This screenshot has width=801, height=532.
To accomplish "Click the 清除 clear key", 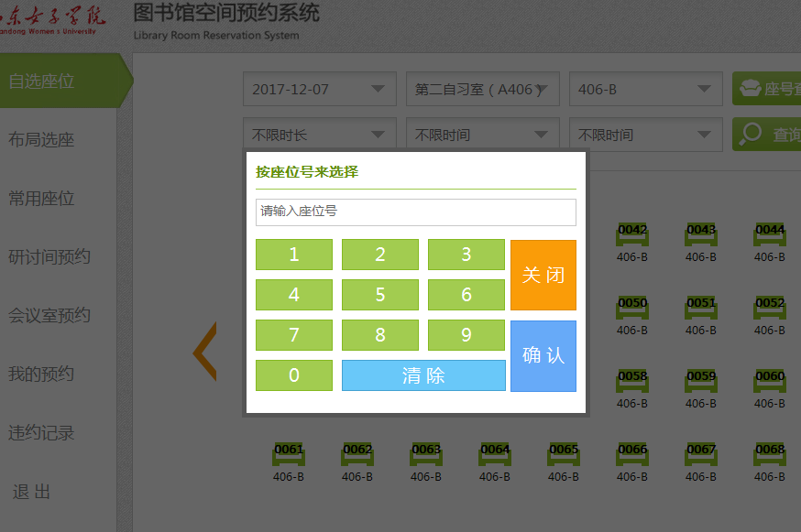I will [423, 375].
